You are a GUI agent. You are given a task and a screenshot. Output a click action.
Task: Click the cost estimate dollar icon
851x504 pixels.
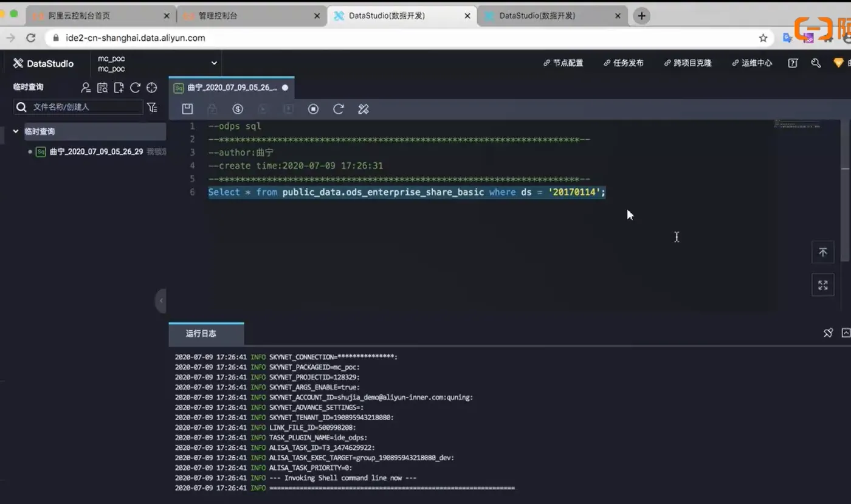coord(238,109)
